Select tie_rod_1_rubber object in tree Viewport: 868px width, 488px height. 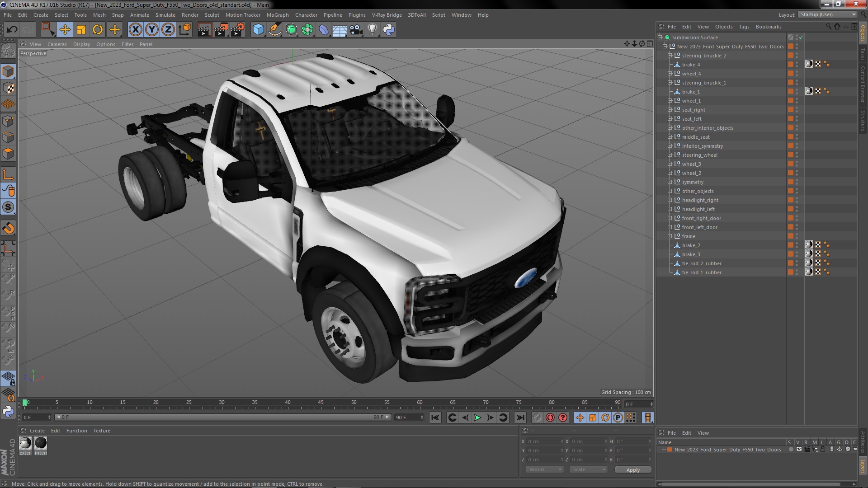[x=702, y=272]
